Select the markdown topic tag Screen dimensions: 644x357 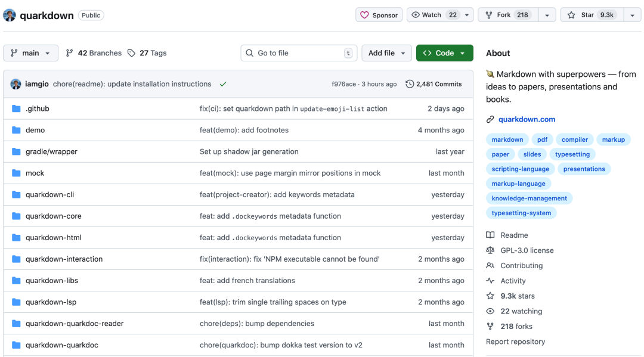[507, 139]
